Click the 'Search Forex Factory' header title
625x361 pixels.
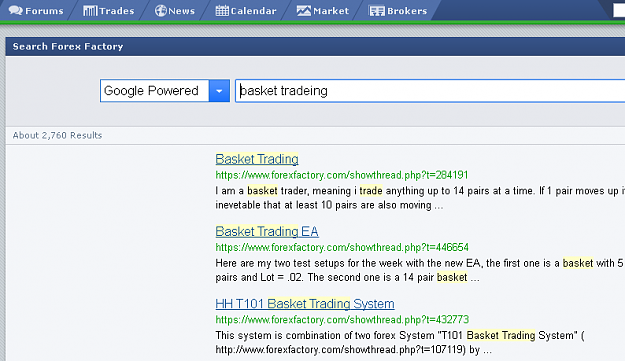68,47
